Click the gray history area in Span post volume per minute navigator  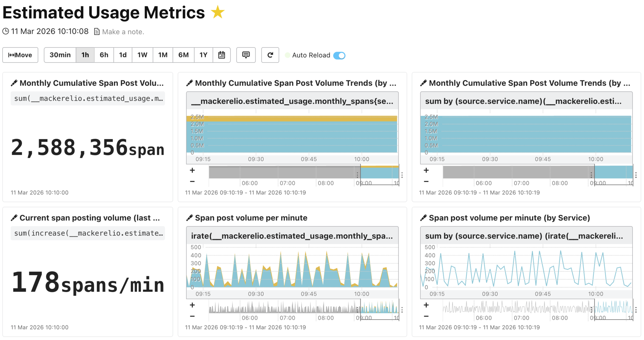[x=284, y=307]
